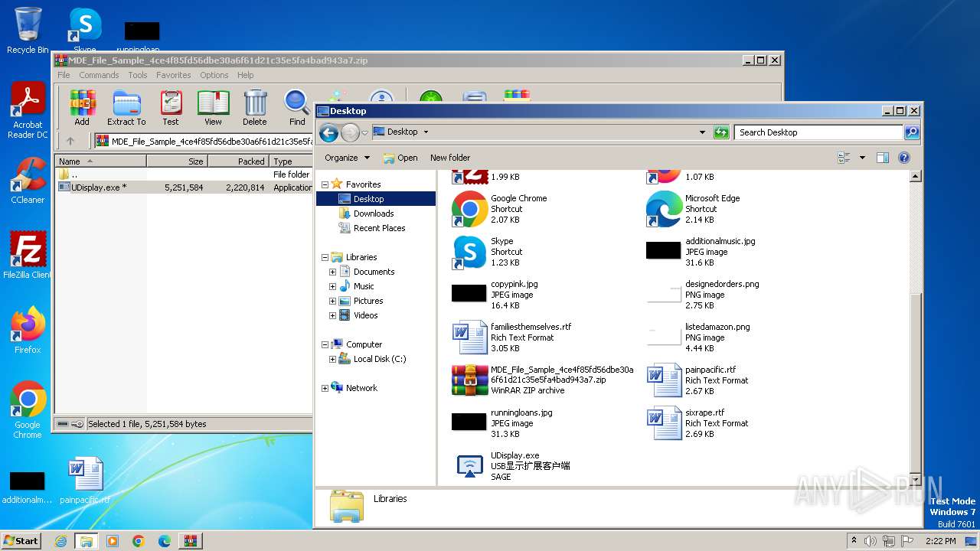Click the Explorer help icon
The height and width of the screenshot is (551, 980).
coord(904,158)
